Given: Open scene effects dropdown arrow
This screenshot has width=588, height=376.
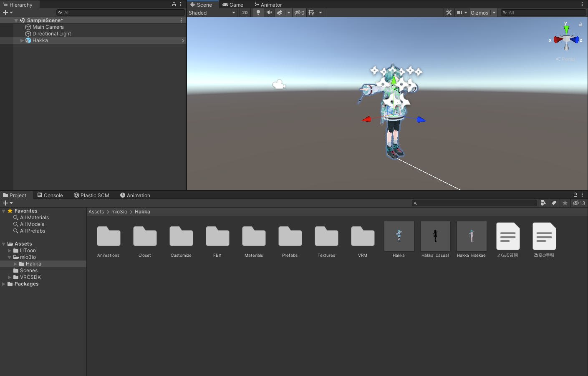Looking at the screenshot, I should (x=289, y=13).
